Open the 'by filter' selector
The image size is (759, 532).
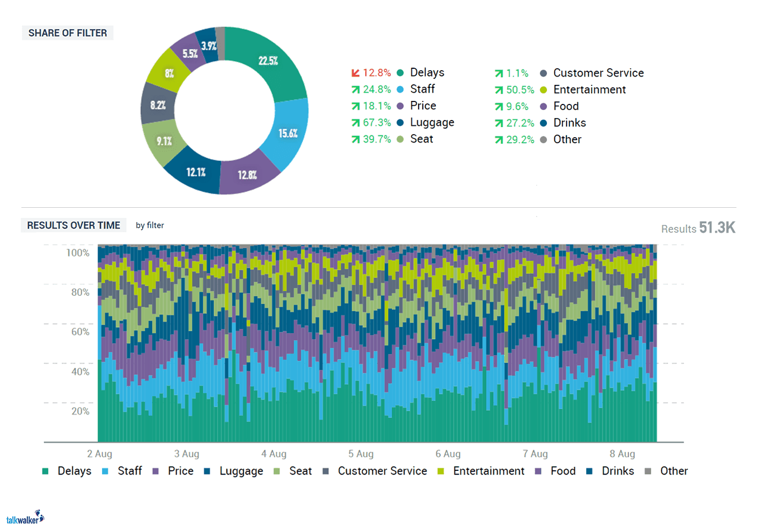click(150, 226)
